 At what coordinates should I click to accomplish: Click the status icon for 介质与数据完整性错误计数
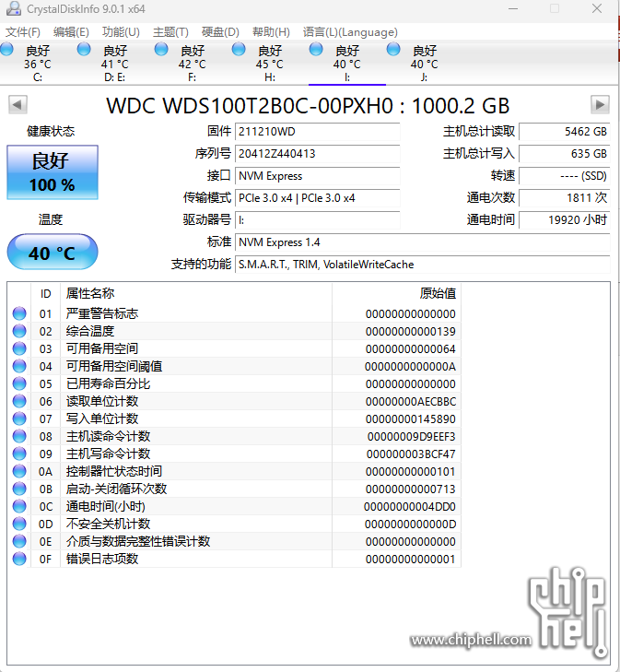pyautogui.click(x=19, y=541)
